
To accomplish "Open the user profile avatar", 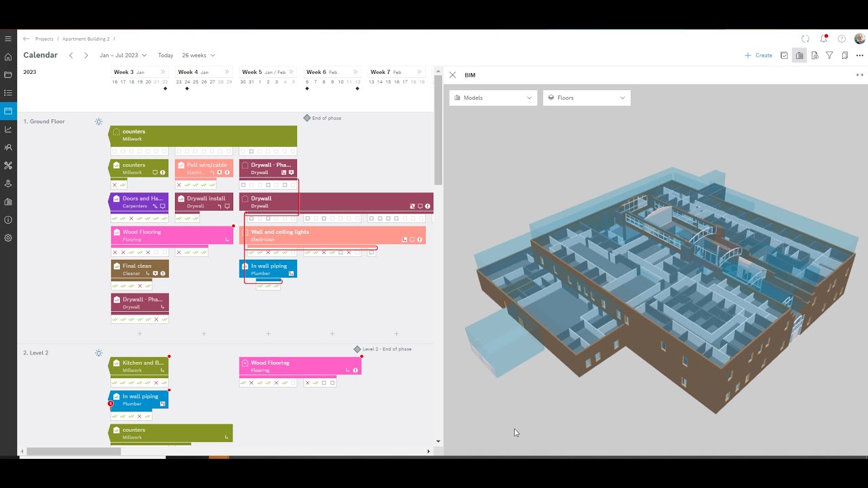I will pyautogui.click(x=860, y=39).
